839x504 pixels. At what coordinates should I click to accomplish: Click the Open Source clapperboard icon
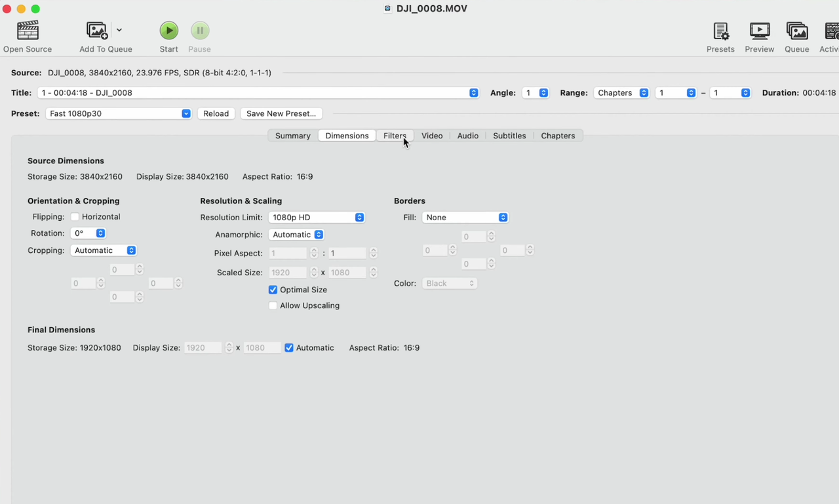(28, 31)
